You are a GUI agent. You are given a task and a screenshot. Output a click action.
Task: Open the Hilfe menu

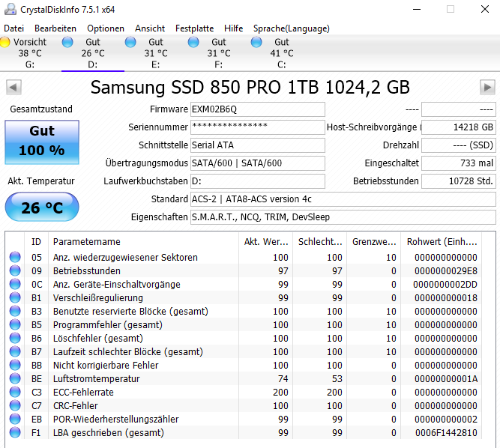[x=233, y=28]
